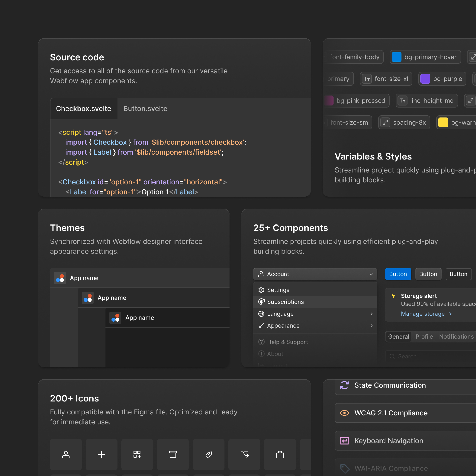Click the user profile icon tile
This screenshot has height=476, width=476.
click(x=66, y=454)
